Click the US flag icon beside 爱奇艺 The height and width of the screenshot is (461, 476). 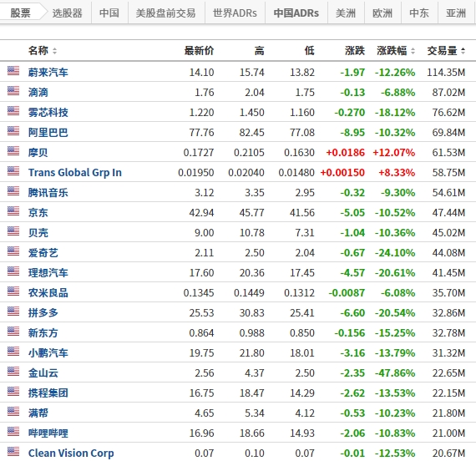(x=13, y=251)
